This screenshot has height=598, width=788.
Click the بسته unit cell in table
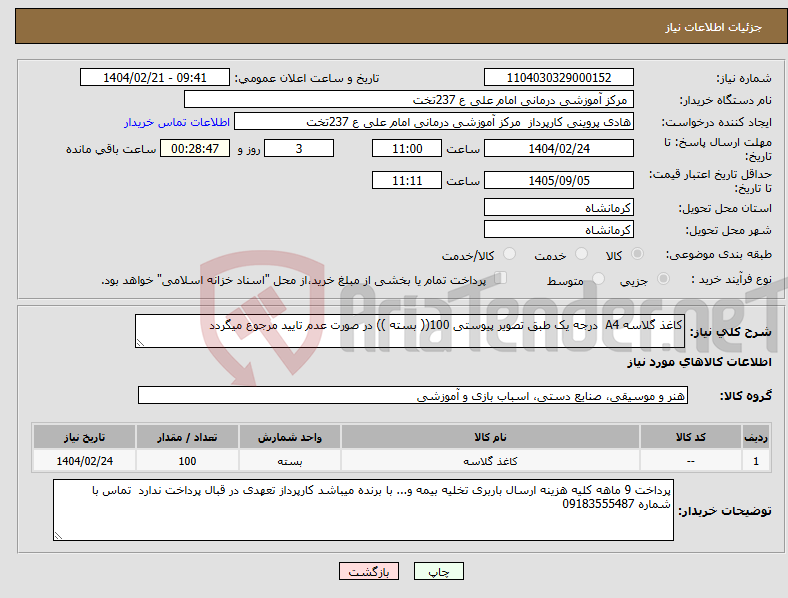pyautogui.click(x=290, y=461)
